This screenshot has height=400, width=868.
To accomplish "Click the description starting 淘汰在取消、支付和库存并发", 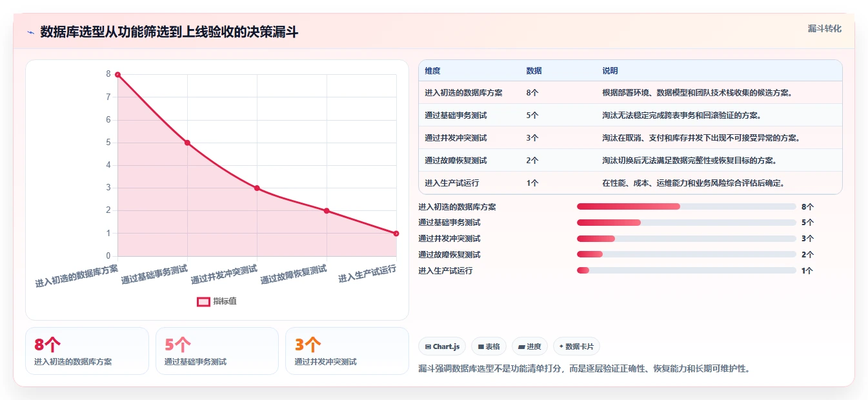I will point(701,138).
